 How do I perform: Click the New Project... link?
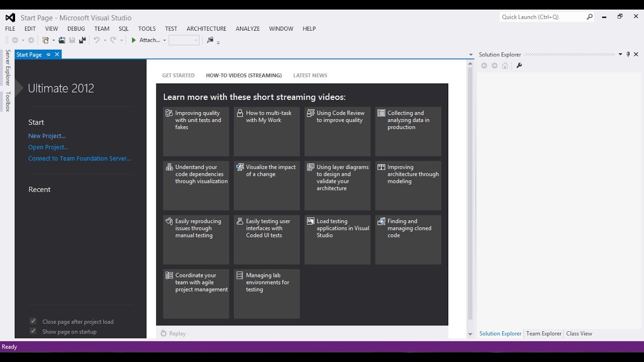coord(47,136)
